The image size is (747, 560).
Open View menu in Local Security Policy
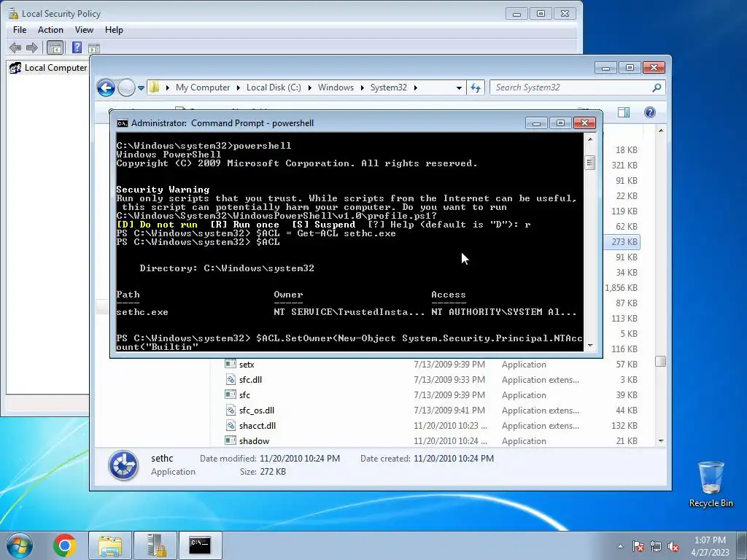click(x=84, y=29)
